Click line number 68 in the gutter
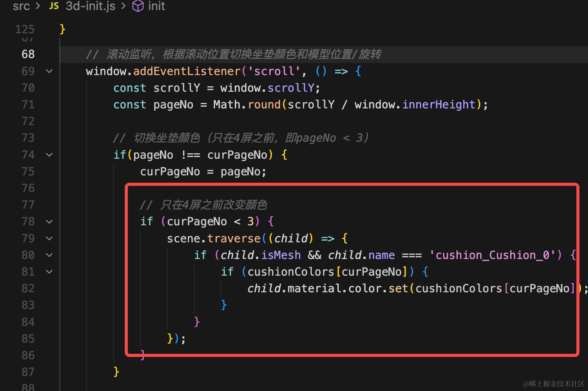 (x=28, y=54)
